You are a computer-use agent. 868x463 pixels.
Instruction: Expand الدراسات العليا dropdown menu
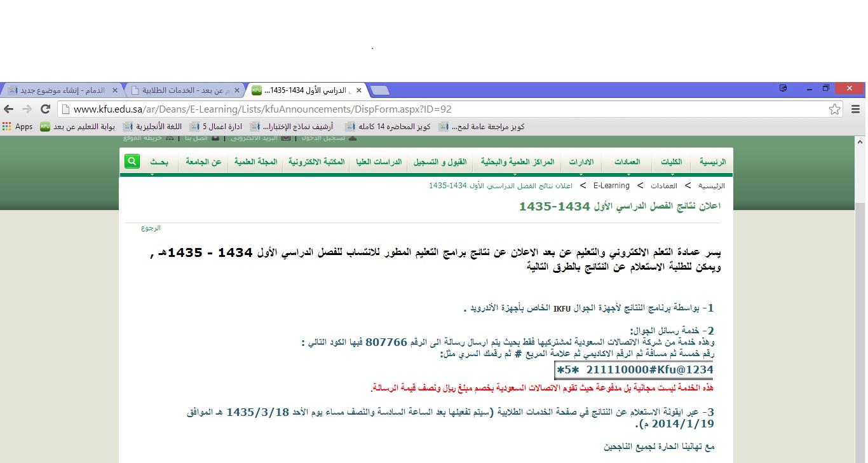tap(378, 162)
